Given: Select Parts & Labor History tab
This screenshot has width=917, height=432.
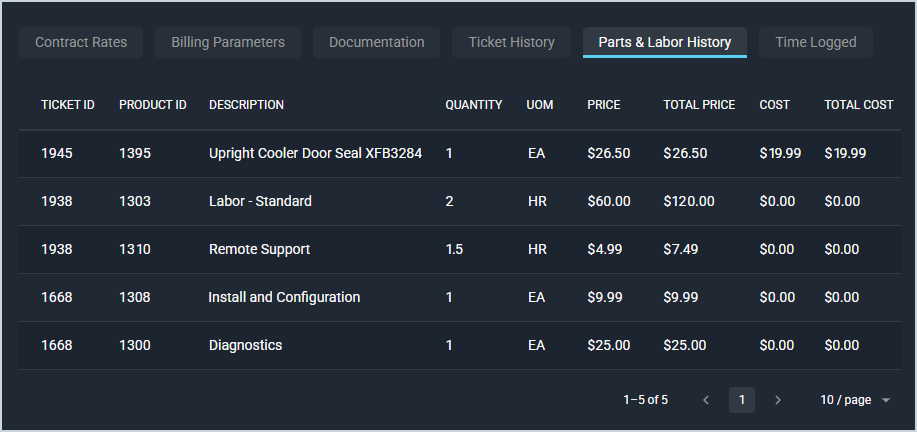Looking at the screenshot, I should click(665, 42).
